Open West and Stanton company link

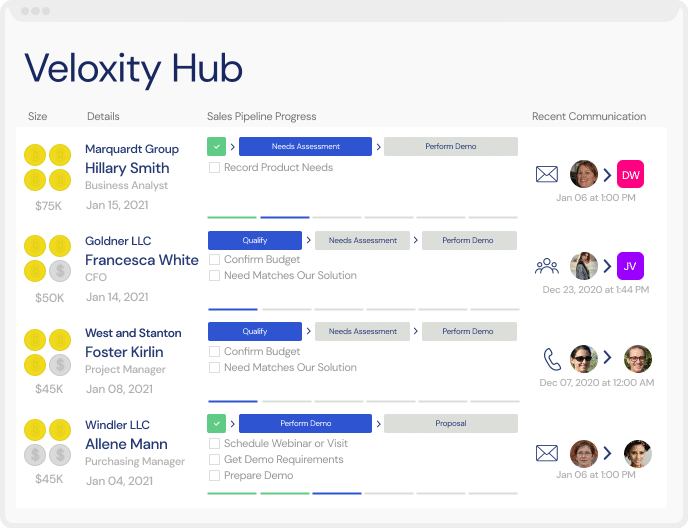coord(133,333)
